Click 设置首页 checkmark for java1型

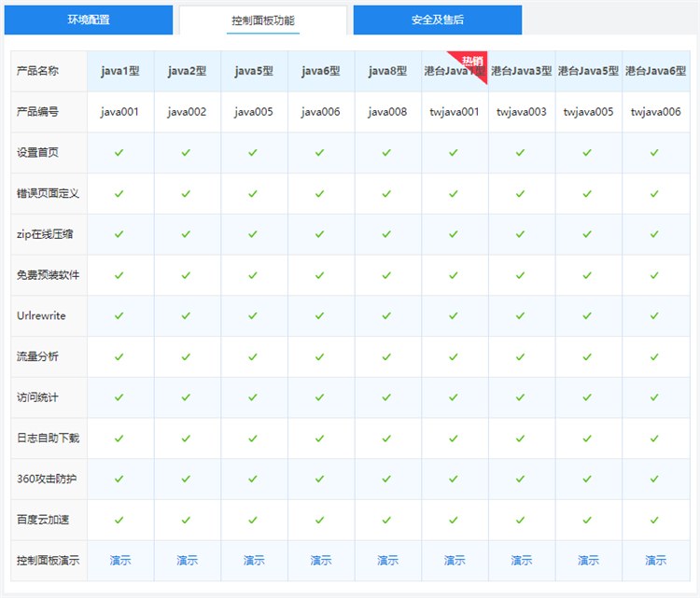tap(119, 152)
